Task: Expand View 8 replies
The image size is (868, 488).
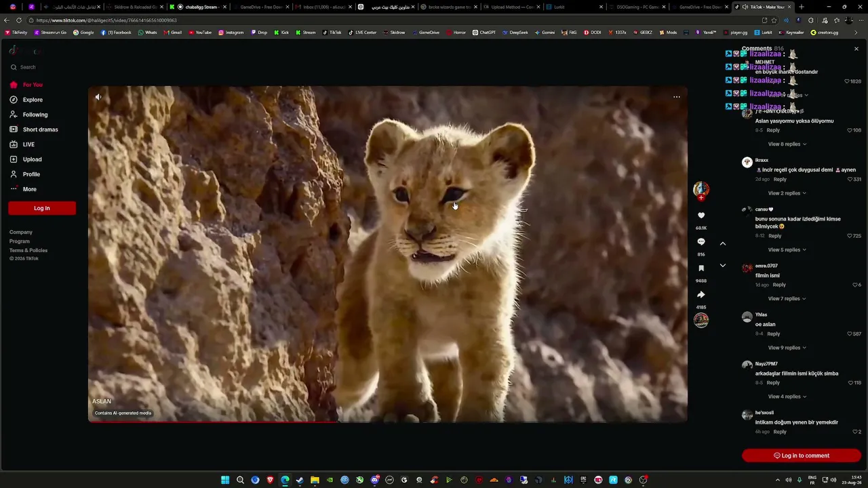Action: [x=787, y=144]
